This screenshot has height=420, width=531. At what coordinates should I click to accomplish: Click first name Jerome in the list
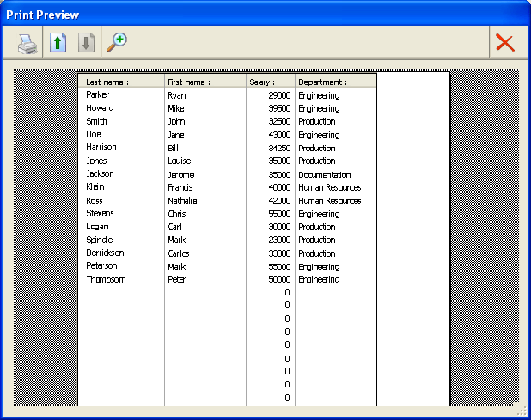click(x=180, y=174)
